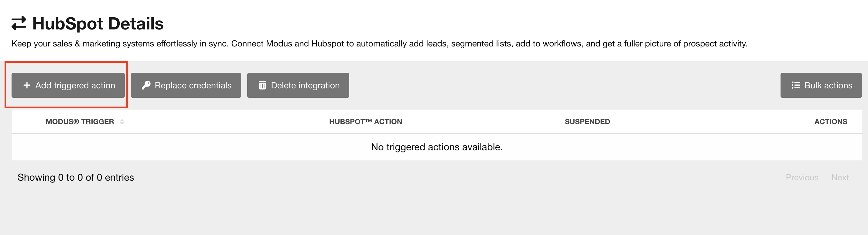Click the swap arrows icon beside HubSpot Details
Viewport: 868px width, 235px height.
19,24
